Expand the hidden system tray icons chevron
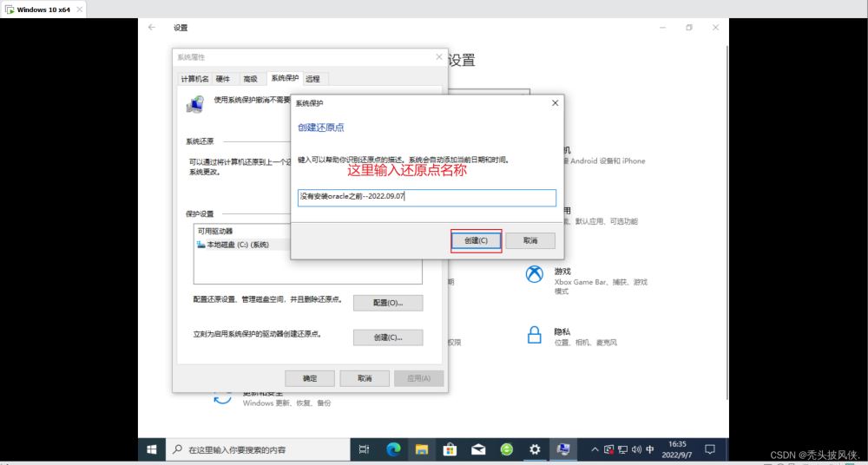Image resolution: width=868 pixels, height=465 pixels. 595,449
